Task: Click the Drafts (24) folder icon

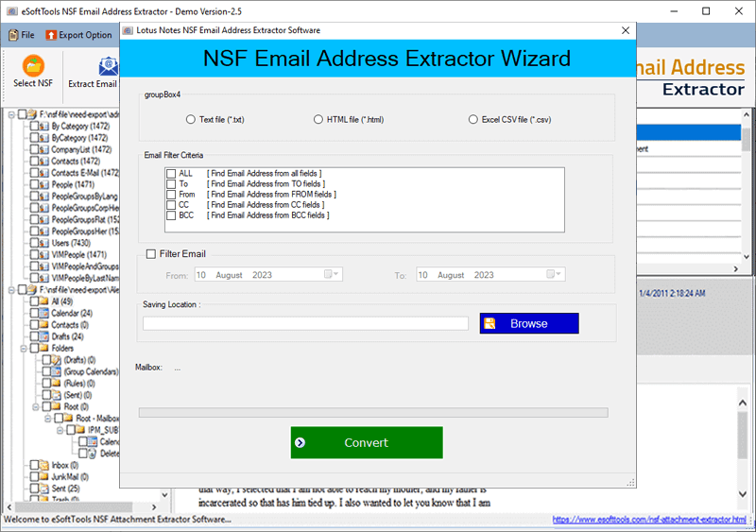Action: [43, 336]
